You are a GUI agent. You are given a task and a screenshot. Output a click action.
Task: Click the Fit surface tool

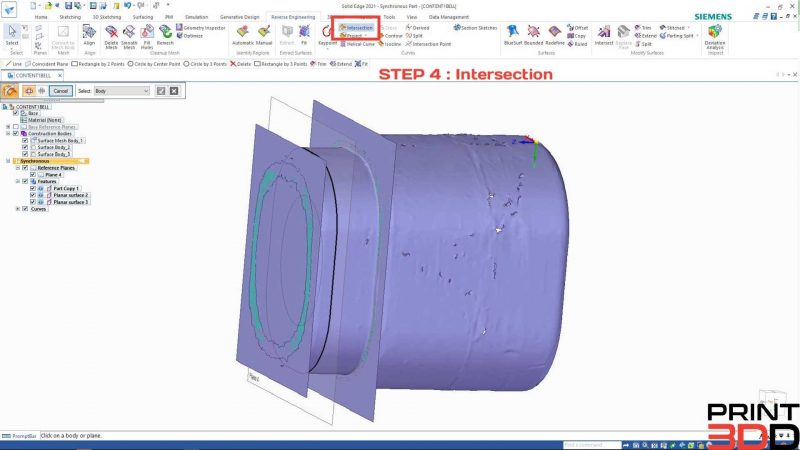tap(304, 35)
